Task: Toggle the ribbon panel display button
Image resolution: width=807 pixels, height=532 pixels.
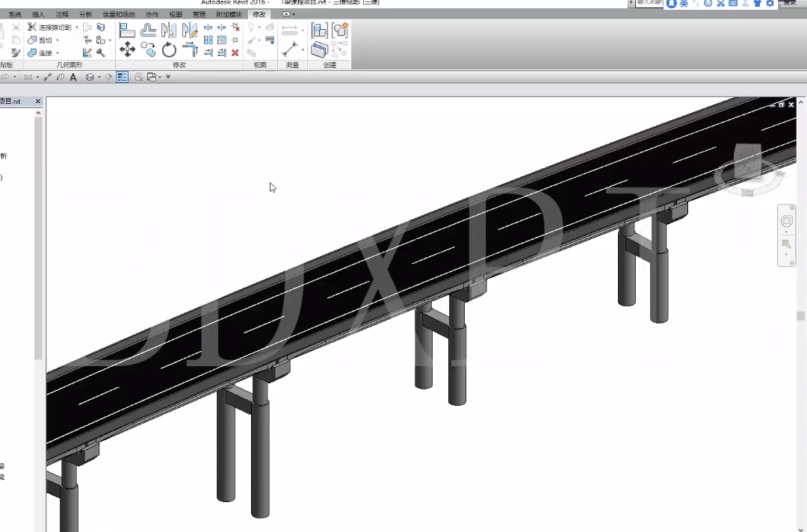Action: click(287, 14)
